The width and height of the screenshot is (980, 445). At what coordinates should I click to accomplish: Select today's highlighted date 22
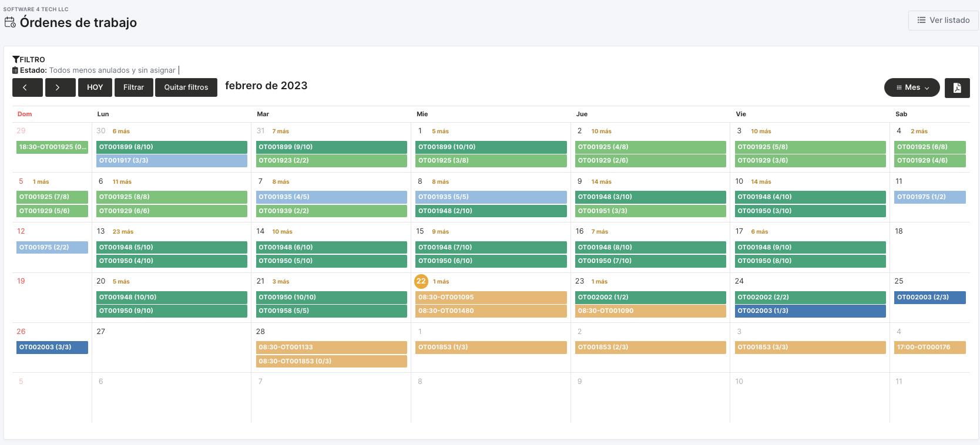(x=421, y=281)
